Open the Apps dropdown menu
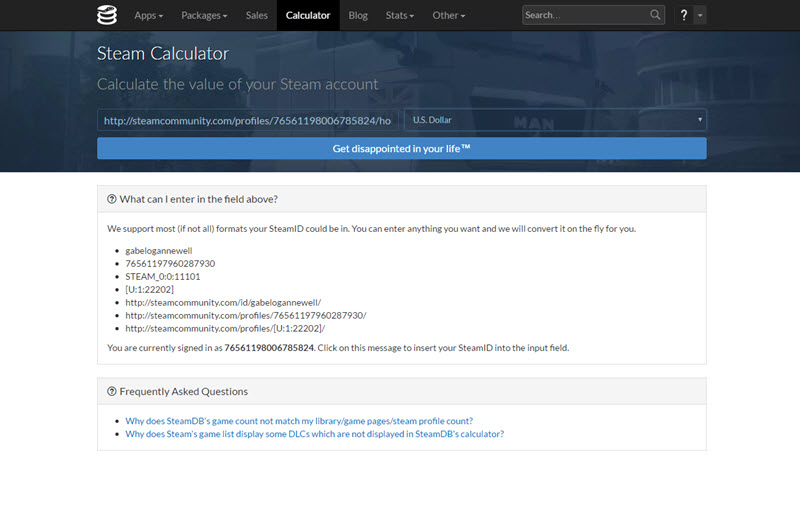 [148, 15]
